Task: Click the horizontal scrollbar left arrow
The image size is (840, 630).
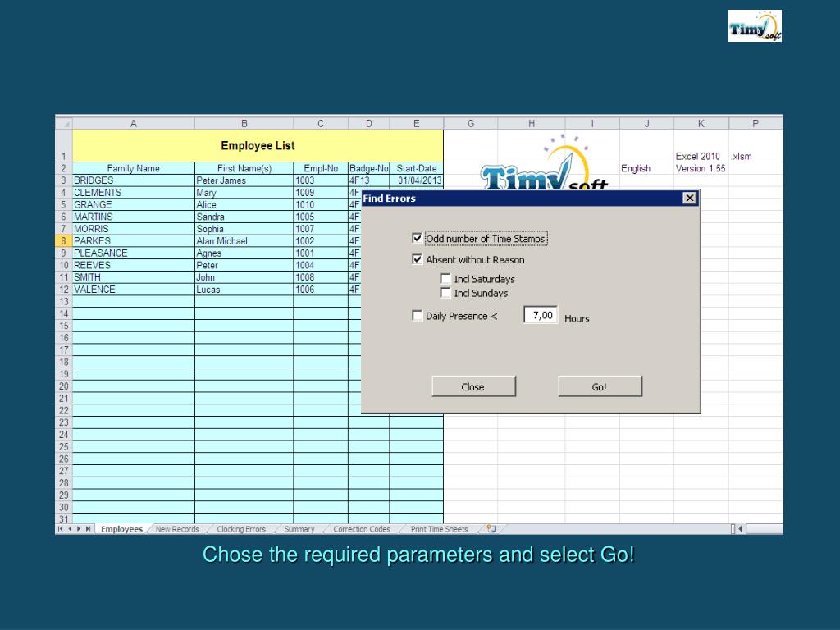Action: pos(742,529)
